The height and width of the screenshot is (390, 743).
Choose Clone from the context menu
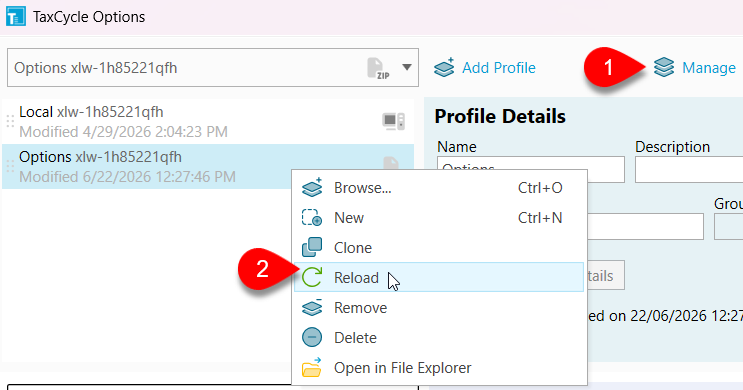(439, 248)
